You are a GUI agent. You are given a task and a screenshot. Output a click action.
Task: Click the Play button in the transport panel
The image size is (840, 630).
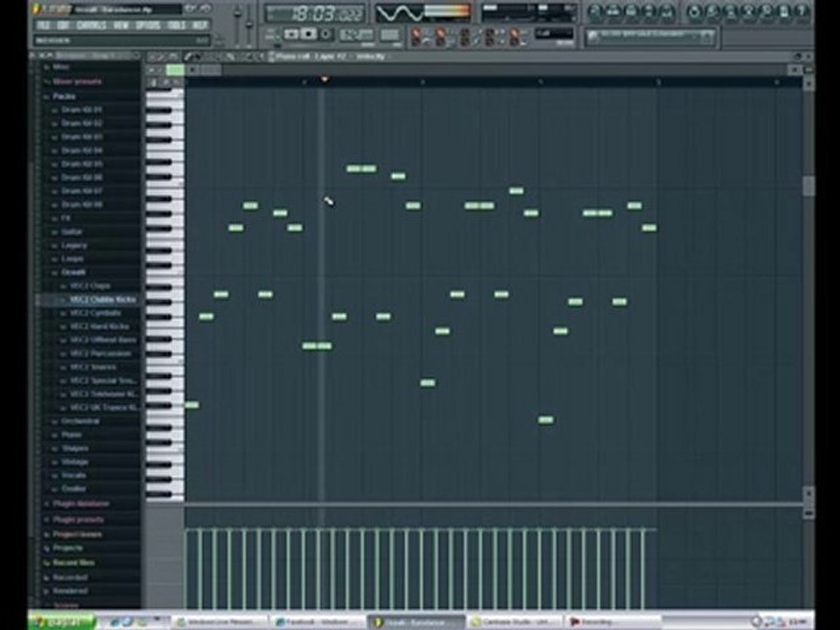[x=291, y=34]
